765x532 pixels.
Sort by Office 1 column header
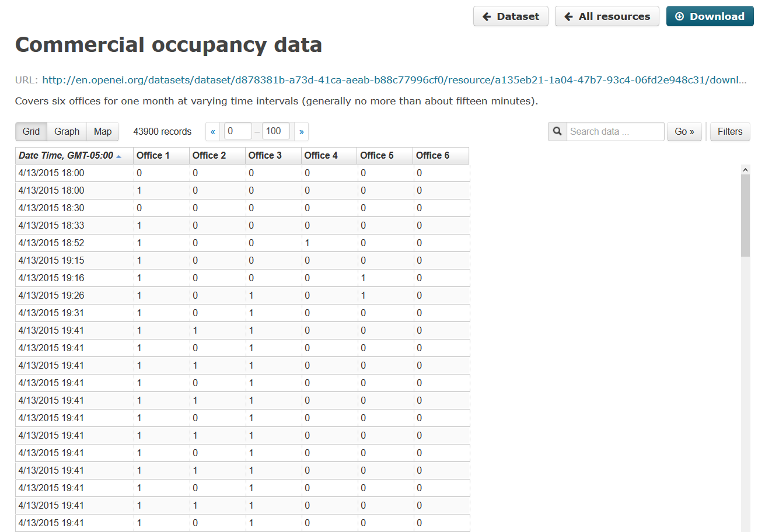click(x=153, y=156)
